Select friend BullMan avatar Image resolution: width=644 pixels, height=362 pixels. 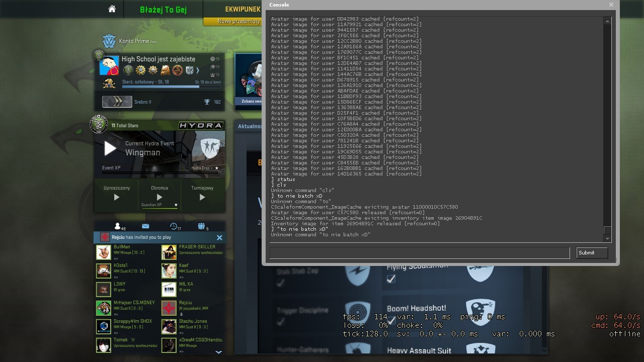click(104, 252)
